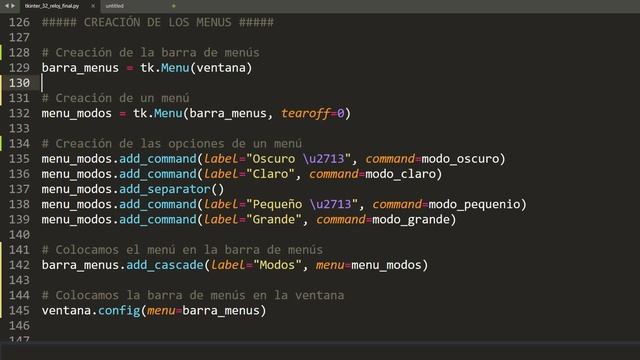This screenshot has width=640, height=360.
Task: Click "barra_menus" at start of line 142
Action: click(80, 265)
